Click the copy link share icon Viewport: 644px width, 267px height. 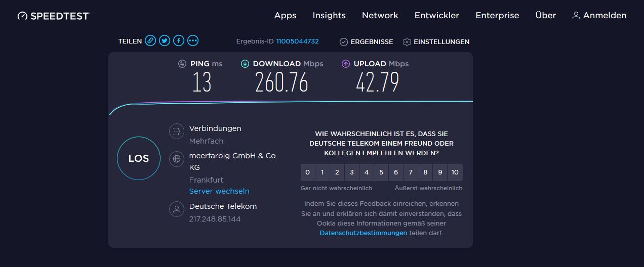coord(150,41)
